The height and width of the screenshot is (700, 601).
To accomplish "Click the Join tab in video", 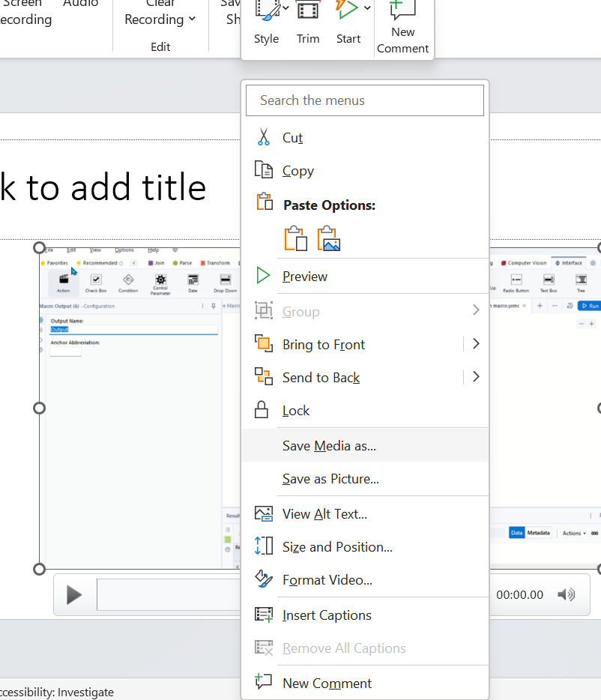I will (x=157, y=263).
